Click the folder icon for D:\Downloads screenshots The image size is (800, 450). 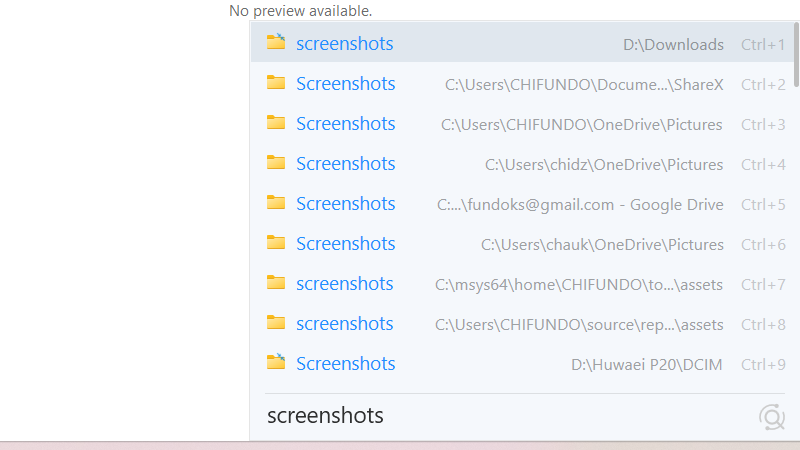pyautogui.click(x=276, y=43)
